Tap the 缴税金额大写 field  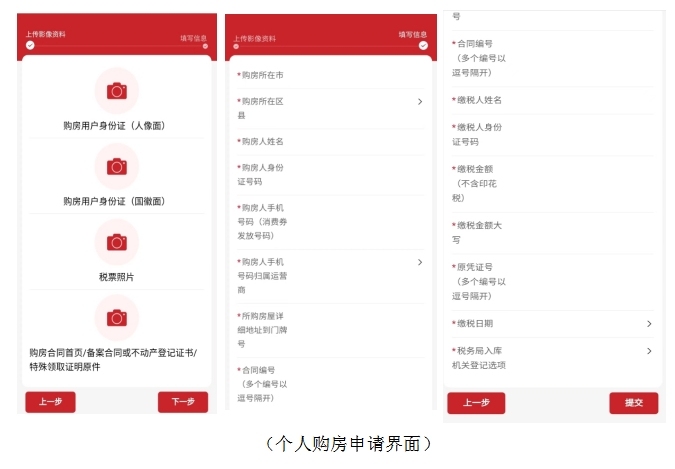(552, 232)
